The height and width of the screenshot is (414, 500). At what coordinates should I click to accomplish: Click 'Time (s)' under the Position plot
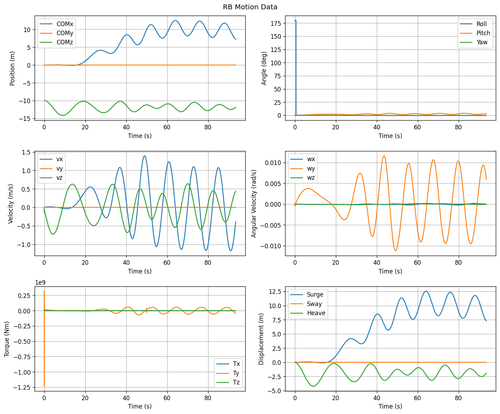tap(140, 136)
